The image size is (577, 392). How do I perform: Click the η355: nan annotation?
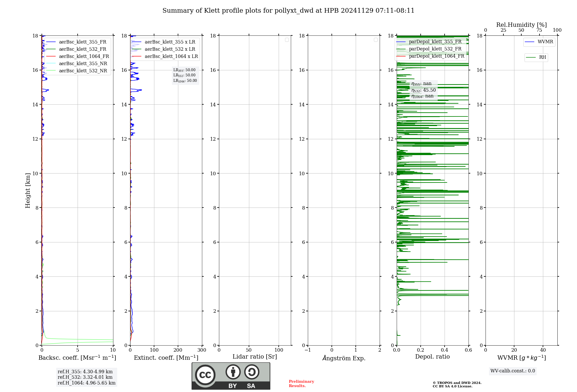(421, 84)
